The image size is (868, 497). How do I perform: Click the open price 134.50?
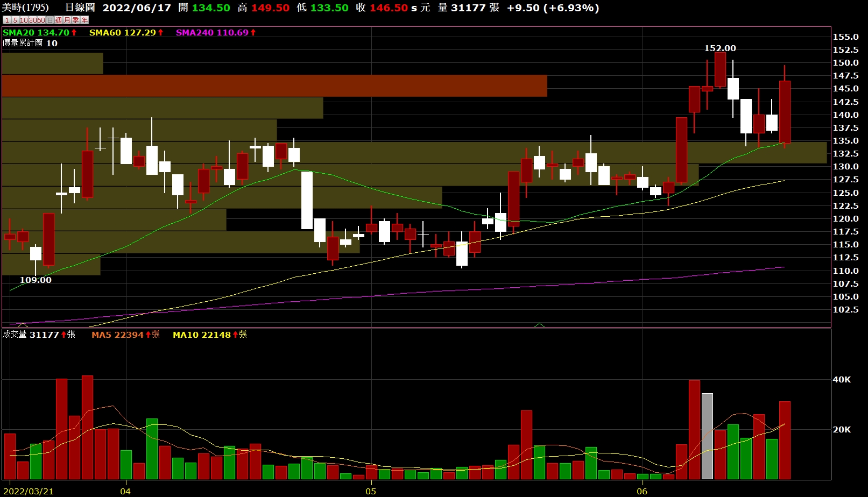point(211,8)
